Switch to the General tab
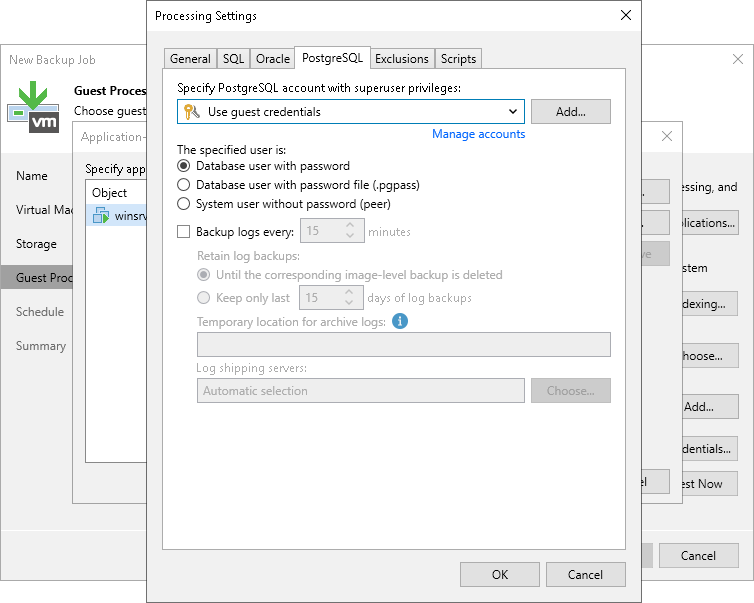 coord(190,59)
